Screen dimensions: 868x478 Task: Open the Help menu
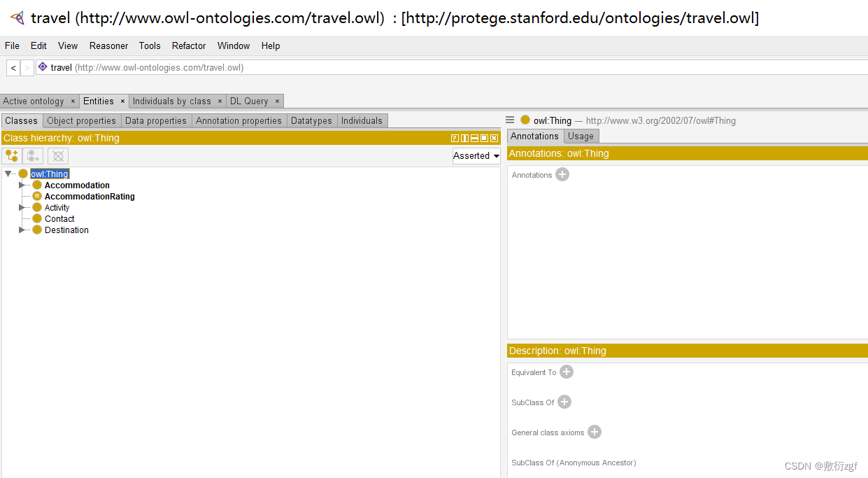pyautogui.click(x=271, y=45)
